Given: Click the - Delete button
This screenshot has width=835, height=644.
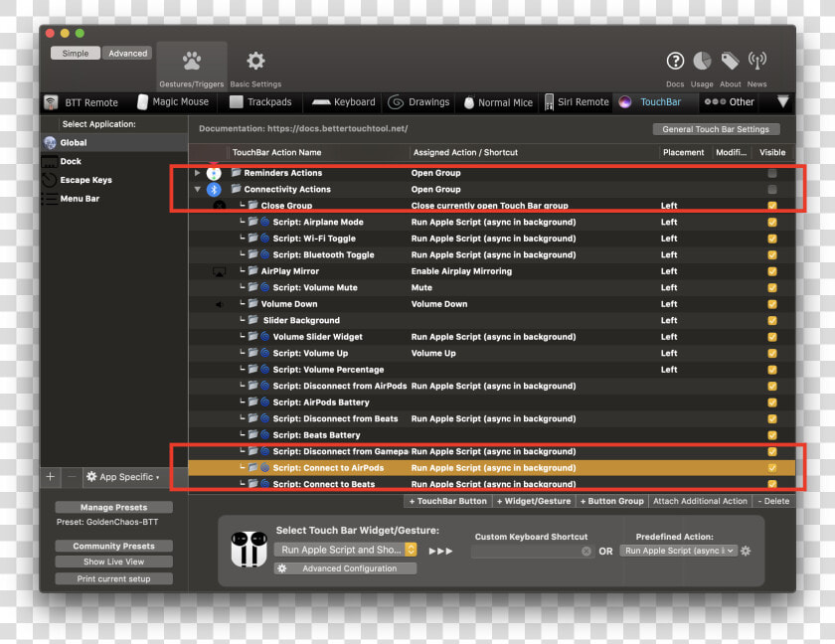Looking at the screenshot, I should [x=773, y=501].
